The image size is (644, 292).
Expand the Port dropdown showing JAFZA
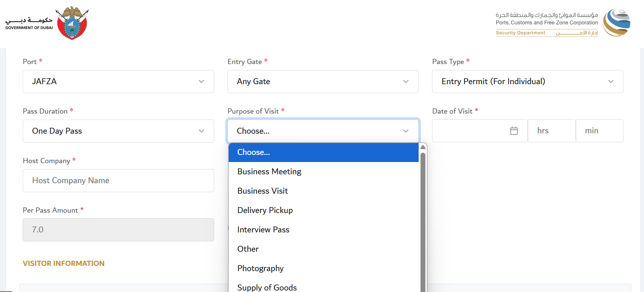pyautogui.click(x=118, y=82)
